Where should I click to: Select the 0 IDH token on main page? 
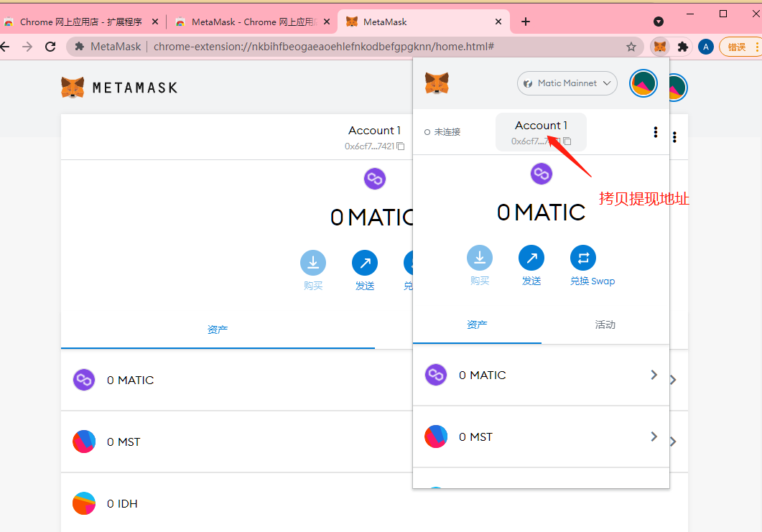(x=122, y=504)
